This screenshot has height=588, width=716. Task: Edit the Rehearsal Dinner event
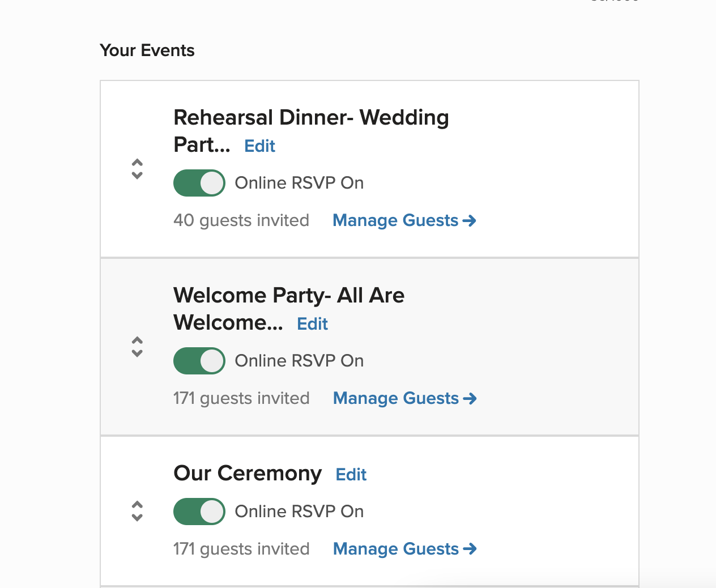(x=259, y=146)
